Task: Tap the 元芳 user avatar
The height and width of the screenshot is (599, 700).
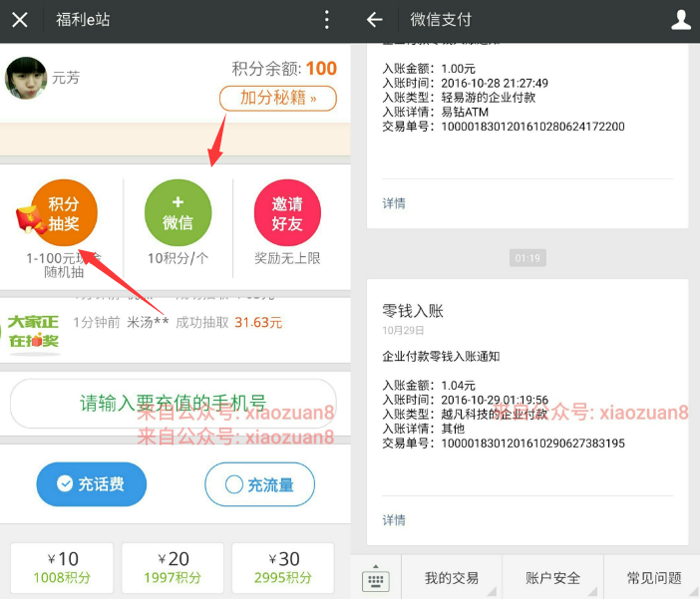Action: 26,78
